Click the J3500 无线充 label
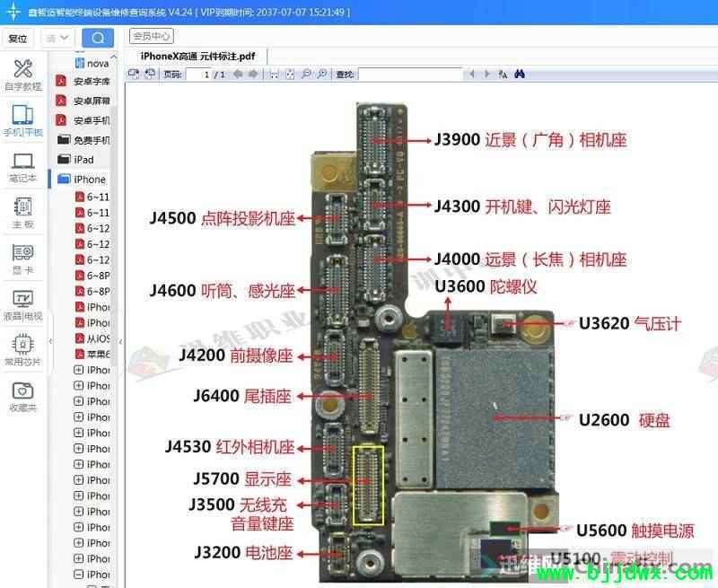 [x=238, y=505]
